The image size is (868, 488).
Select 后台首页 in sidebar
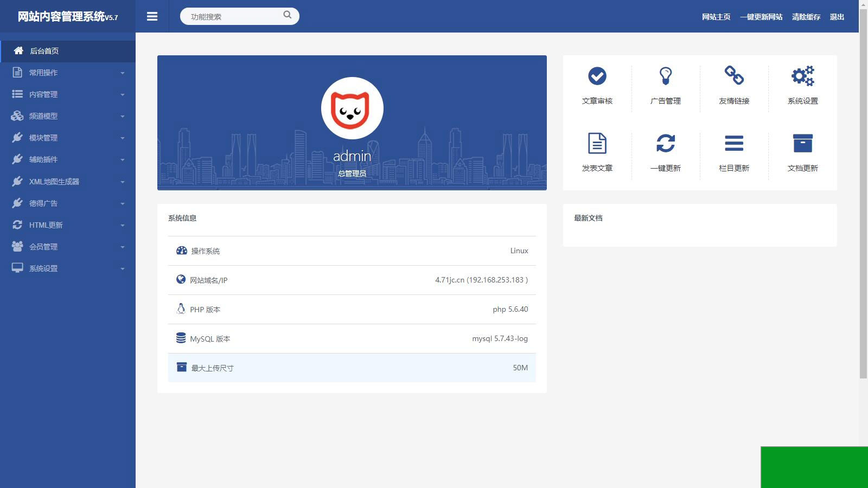[68, 51]
